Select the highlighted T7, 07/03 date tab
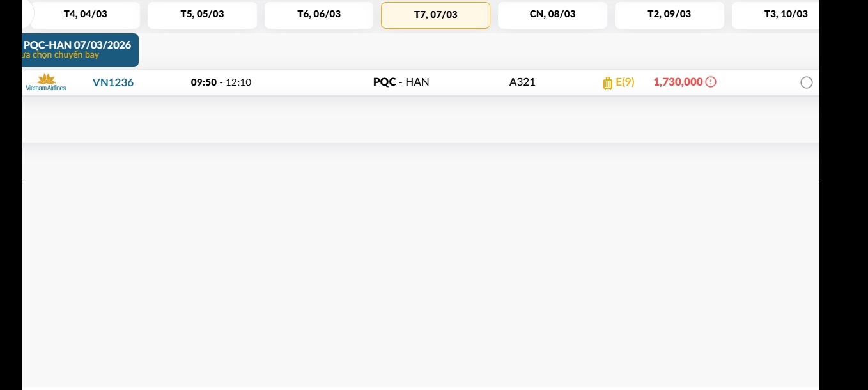Image resolution: width=868 pixels, height=390 pixels. 435,15
